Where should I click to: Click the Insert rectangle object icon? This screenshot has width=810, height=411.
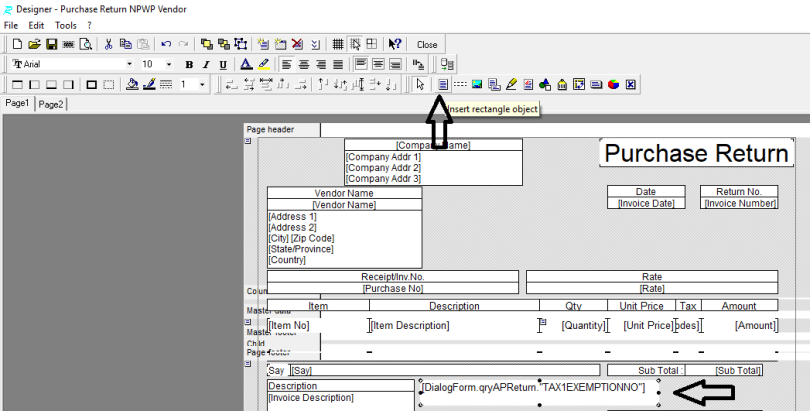tap(443, 84)
